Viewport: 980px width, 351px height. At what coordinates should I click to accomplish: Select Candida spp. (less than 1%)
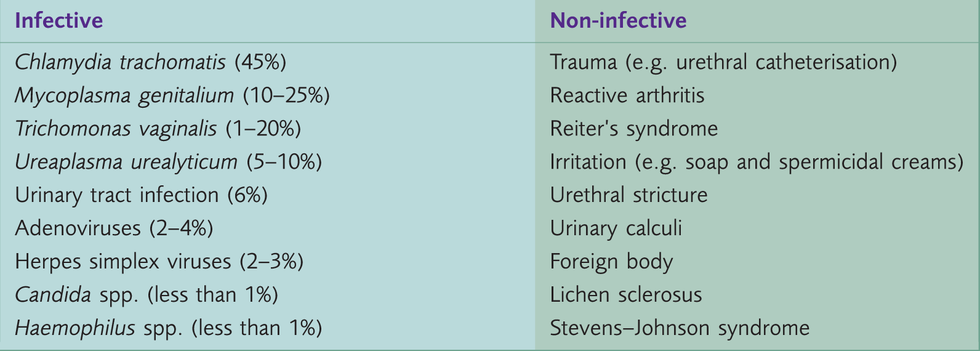click(x=147, y=295)
